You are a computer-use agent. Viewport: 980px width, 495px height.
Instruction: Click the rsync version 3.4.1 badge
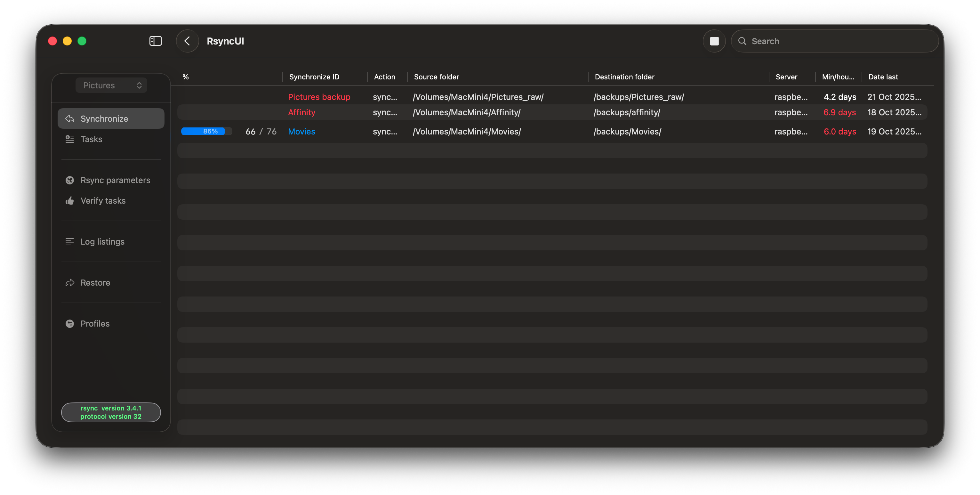pyautogui.click(x=111, y=412)
